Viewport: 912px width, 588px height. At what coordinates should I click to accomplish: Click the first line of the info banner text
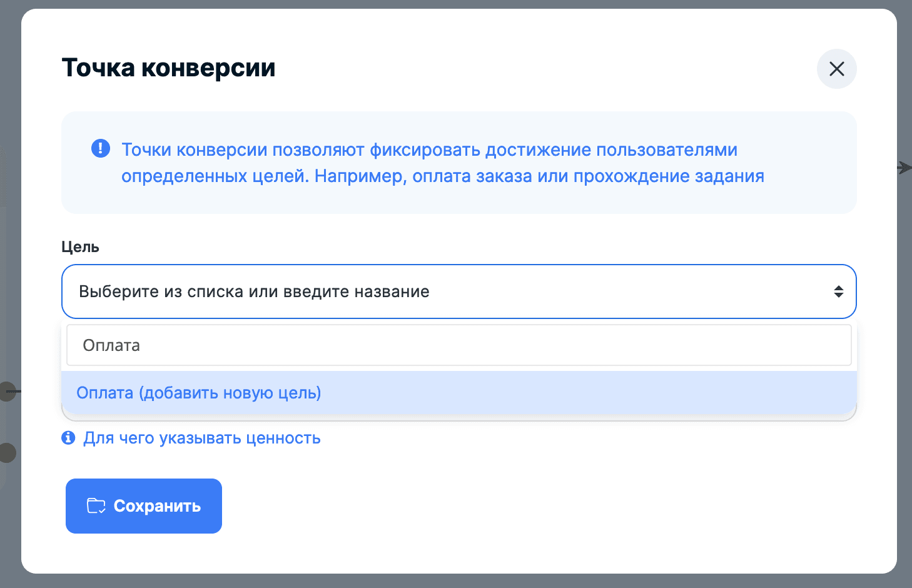tap(429, 150)
